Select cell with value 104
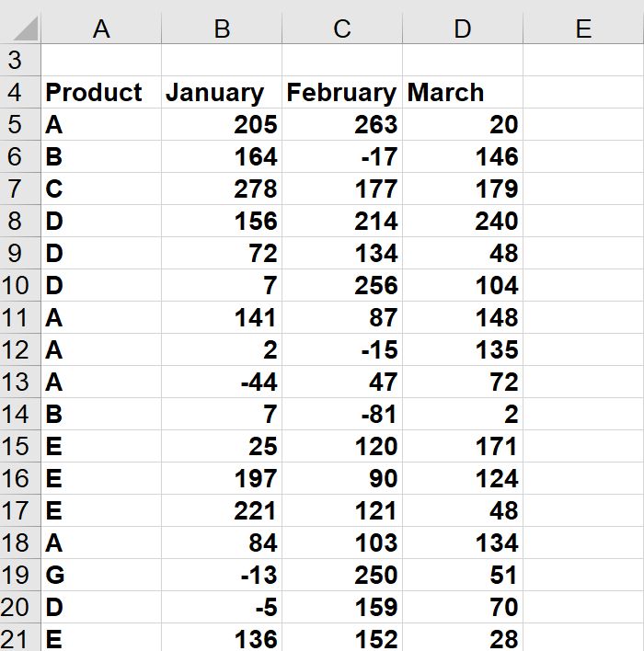This screenshot has width=644, height=651. click(463, 285)
